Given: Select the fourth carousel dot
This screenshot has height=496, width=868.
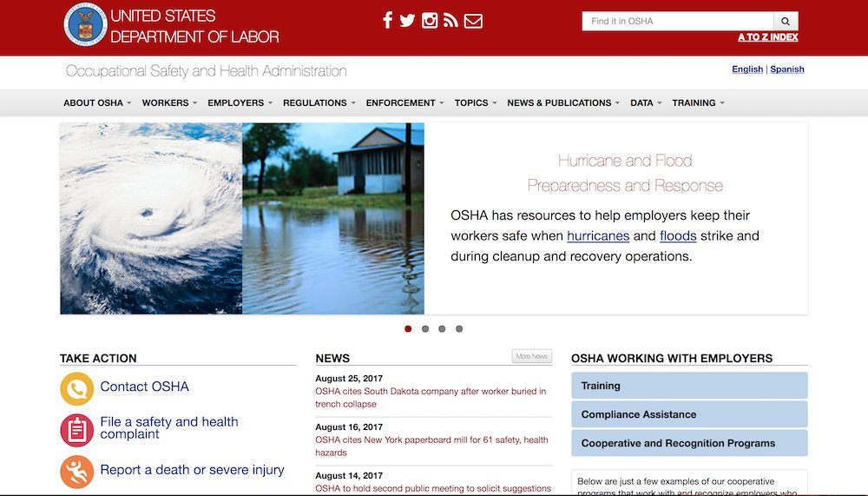Looking at the screenshot, I should click(459, 328).
